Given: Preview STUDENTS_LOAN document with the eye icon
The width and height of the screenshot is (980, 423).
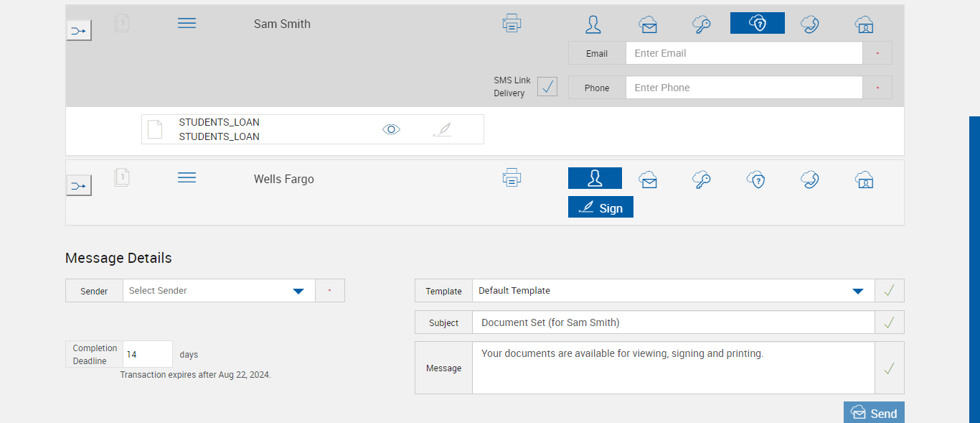Looking at the screenshot, I should pyautogui.click(x=391, y=129).
